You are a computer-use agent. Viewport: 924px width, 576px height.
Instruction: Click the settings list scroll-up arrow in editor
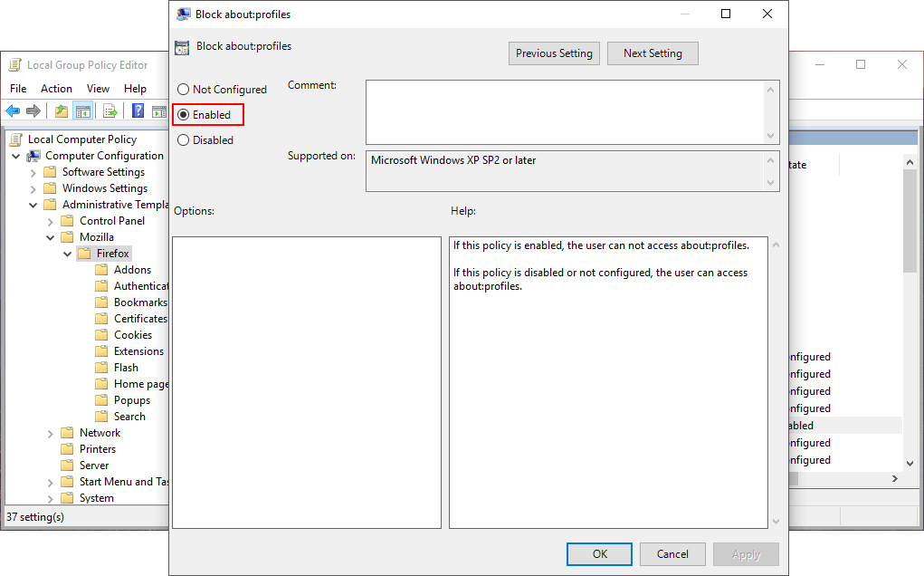click(x=910, y=161)
